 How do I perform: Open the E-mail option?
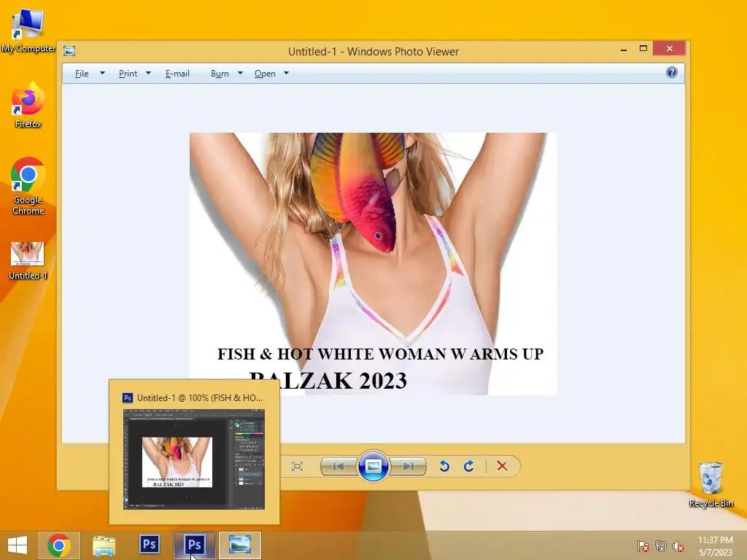(x=177, y=74)
